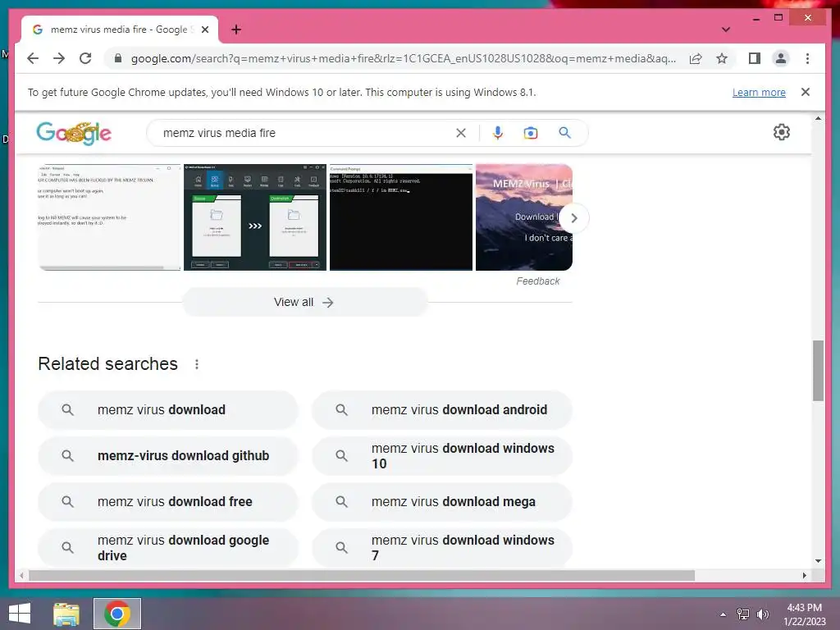
Task: Open File Explorer from the taskbar
Action: click(66, 614)
